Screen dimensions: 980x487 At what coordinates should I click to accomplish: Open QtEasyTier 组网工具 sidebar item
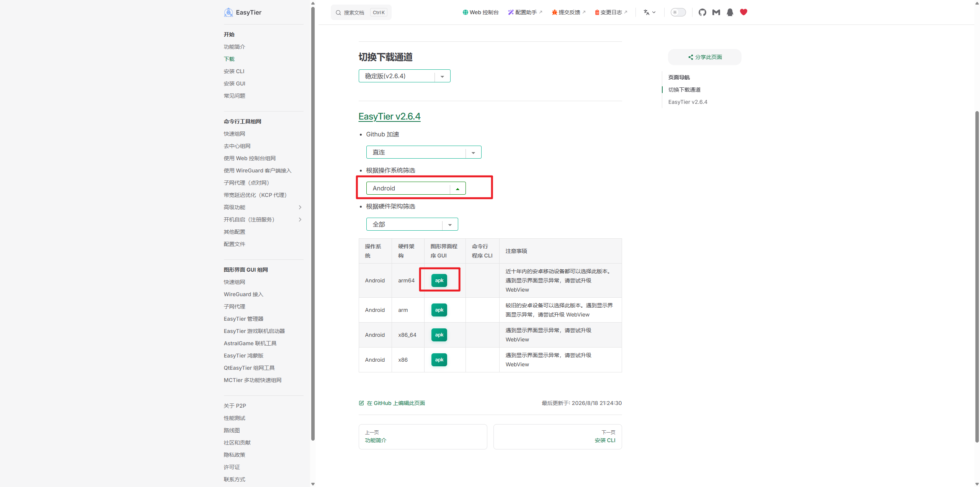249,368
